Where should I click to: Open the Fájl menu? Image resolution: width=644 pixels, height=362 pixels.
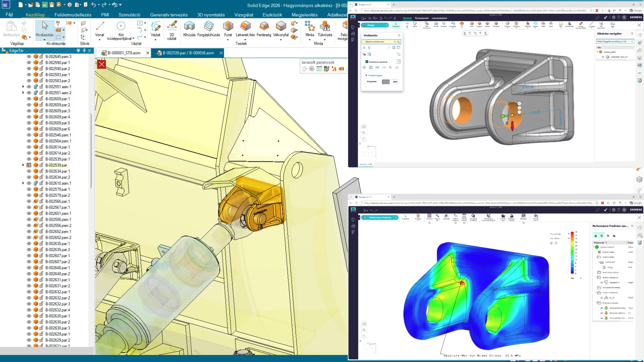tap(9, 15)
